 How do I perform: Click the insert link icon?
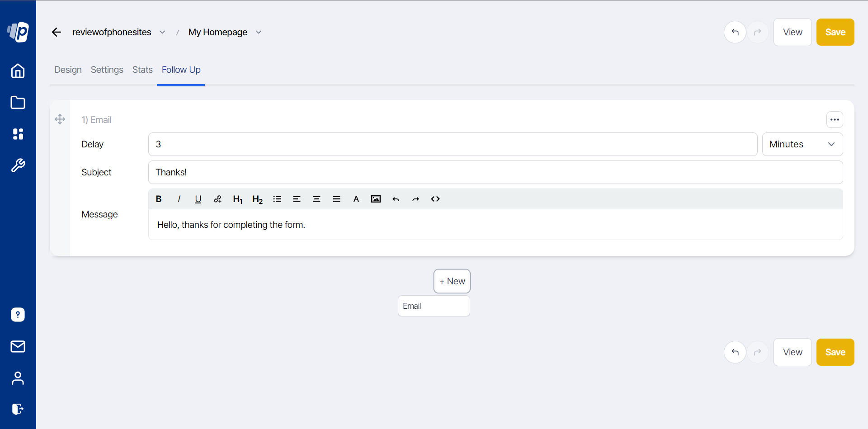coord(217,199)
